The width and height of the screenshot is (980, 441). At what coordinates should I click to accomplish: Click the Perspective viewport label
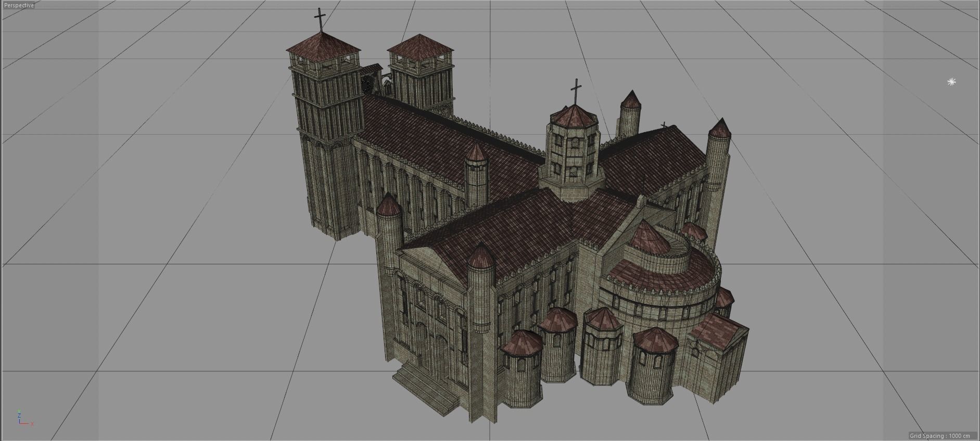click(x=19, y=5)
